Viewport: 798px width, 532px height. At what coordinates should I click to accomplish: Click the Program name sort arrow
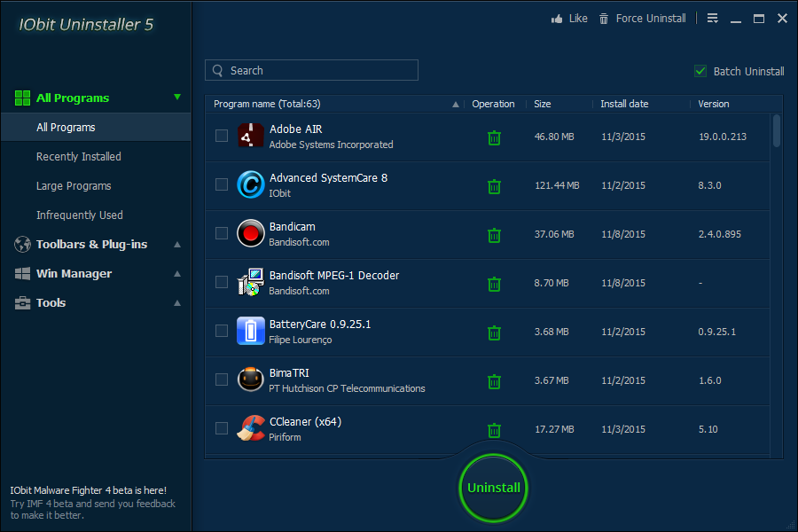[x=456, y=105]
